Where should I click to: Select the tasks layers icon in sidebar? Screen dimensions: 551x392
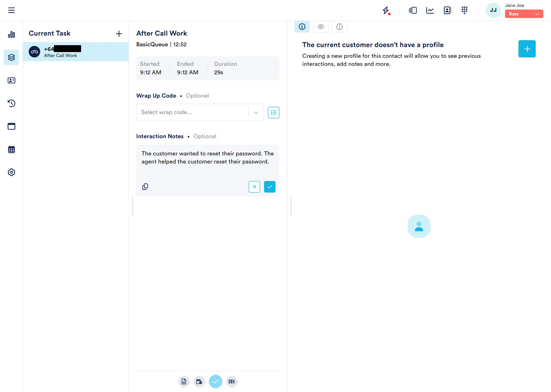[11, 57]
